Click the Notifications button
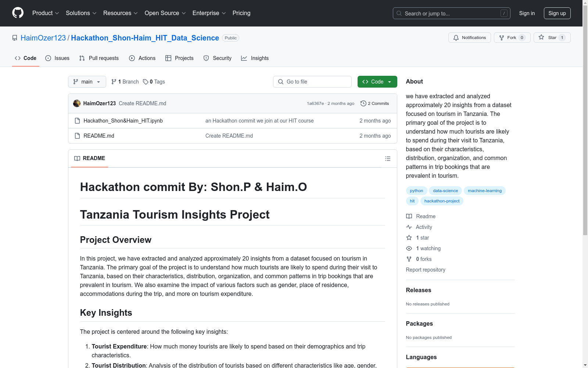 coord(470,38)
